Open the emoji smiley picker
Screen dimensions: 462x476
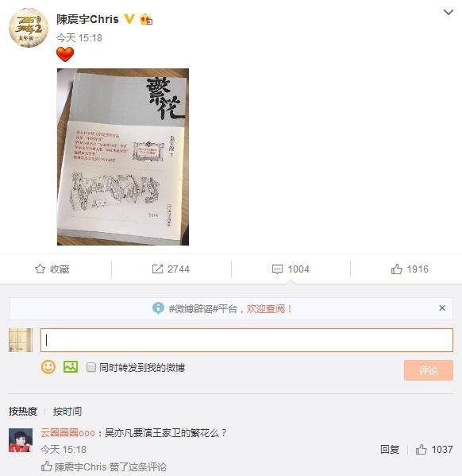pos(48,367)
